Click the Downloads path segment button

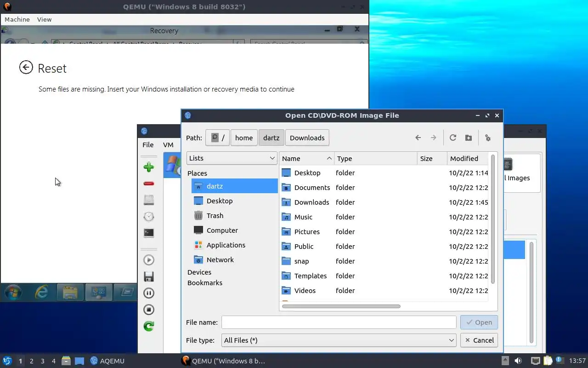pos(307,138)
